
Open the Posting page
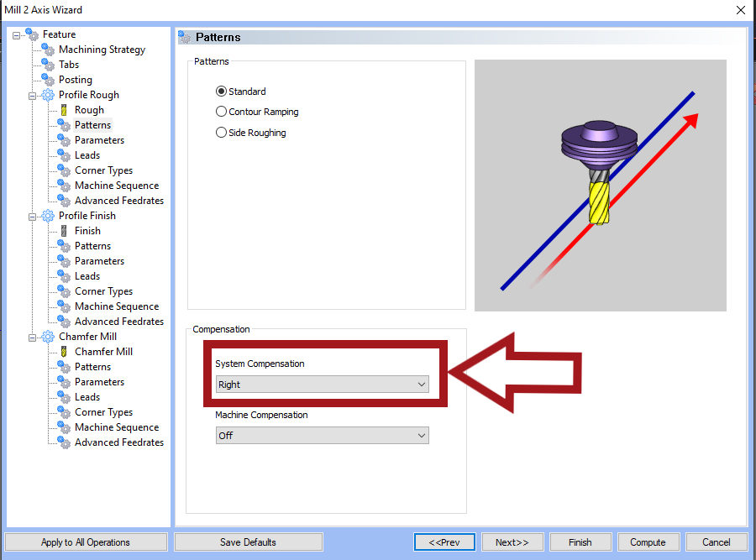pyautogui.click(x=76, y=80)
